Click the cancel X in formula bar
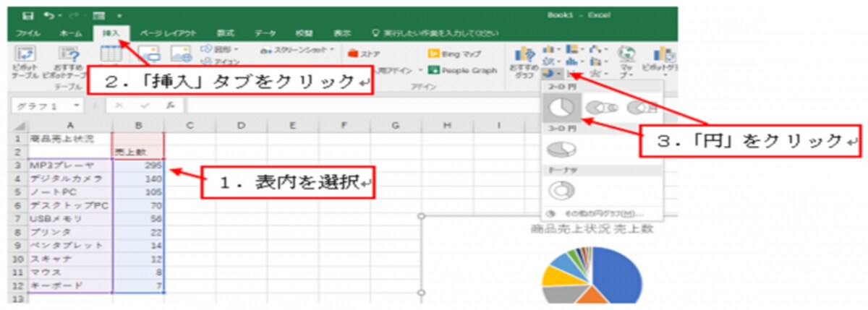Screen dimensions: 868x310 tap(120, 106)
